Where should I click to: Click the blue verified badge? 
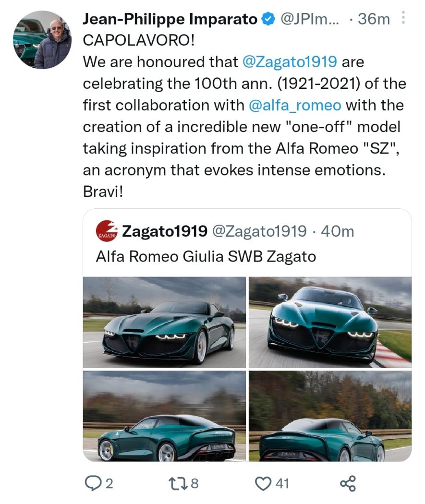[267, 19]
